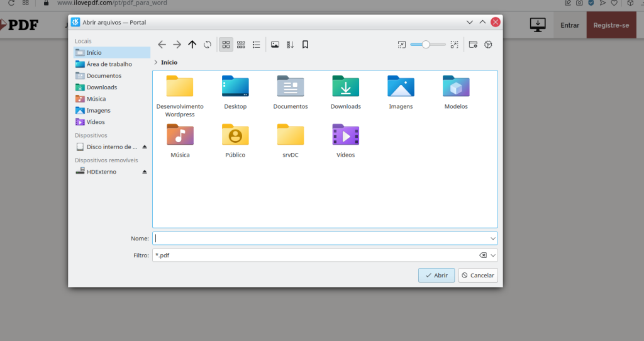Click the Início breadcrumb label
Image resolution: width=644 pixels, height=341 pixels.
click(x=169, y=62)
